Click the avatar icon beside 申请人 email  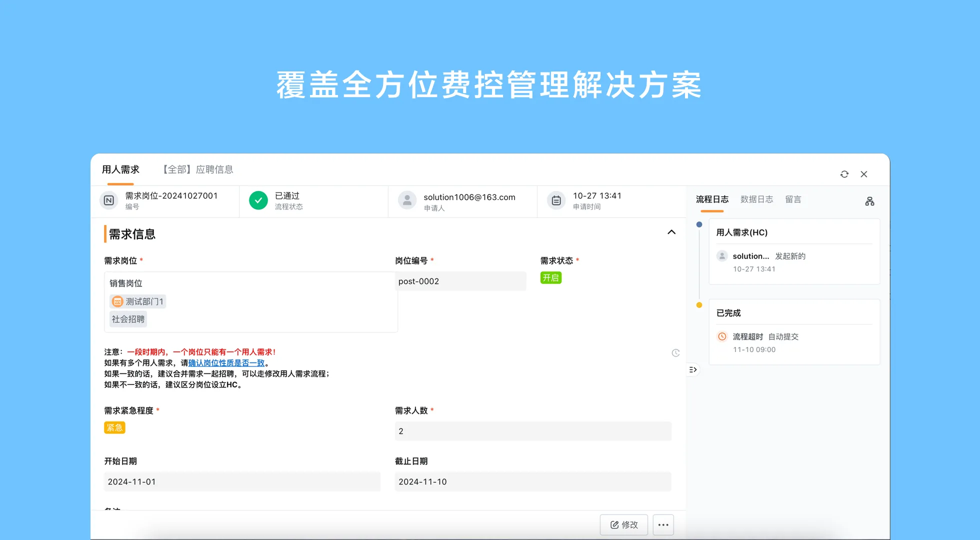pos(407,200)
